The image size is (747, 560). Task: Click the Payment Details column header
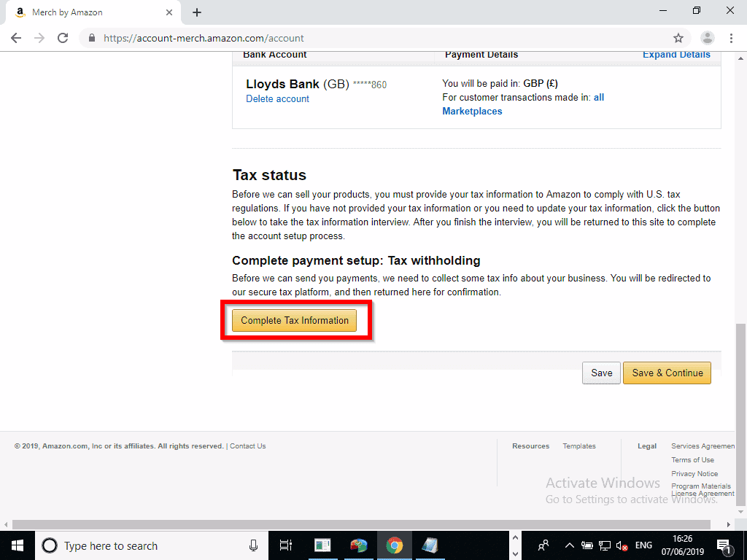[x=481, y=54]
